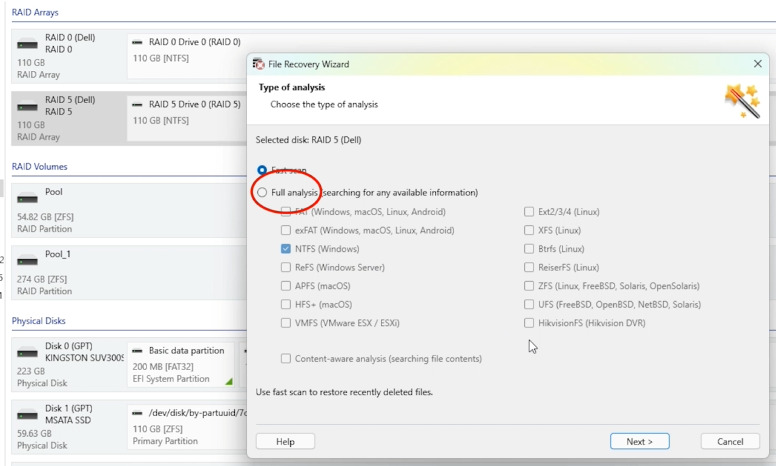Open the RAID 5 Drive 0 (RAID 5) partition
Viewport: 776px width, 466px height.
click(187, 118)
